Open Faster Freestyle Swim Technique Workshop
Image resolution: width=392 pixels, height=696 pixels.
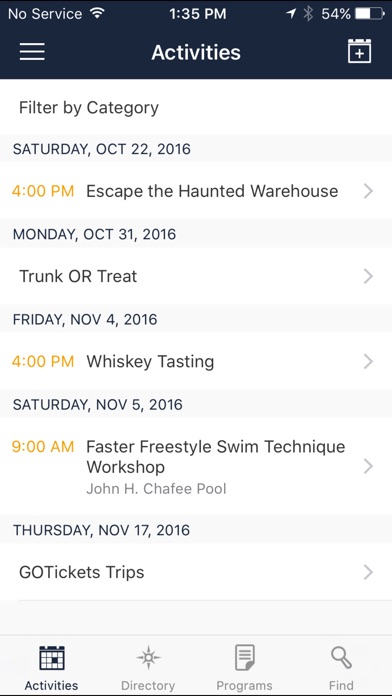point(196,467)
